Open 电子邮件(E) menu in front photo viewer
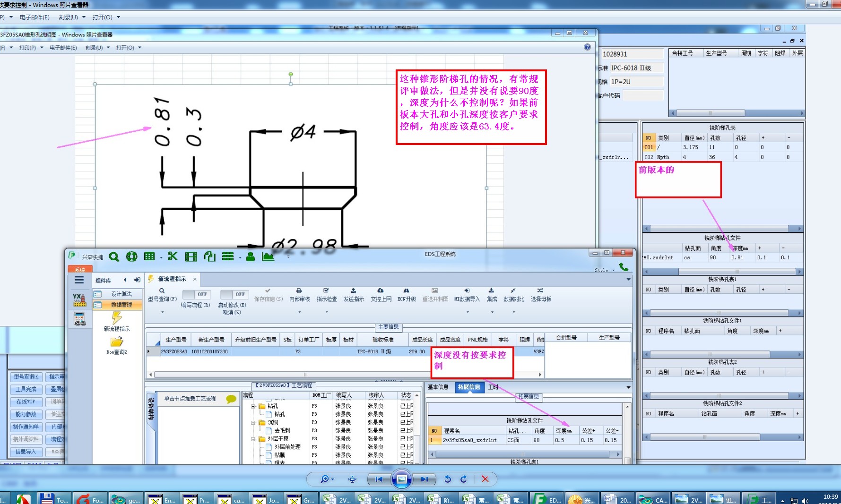The height and width of the screenshot is (504, 841). (63, 48)
